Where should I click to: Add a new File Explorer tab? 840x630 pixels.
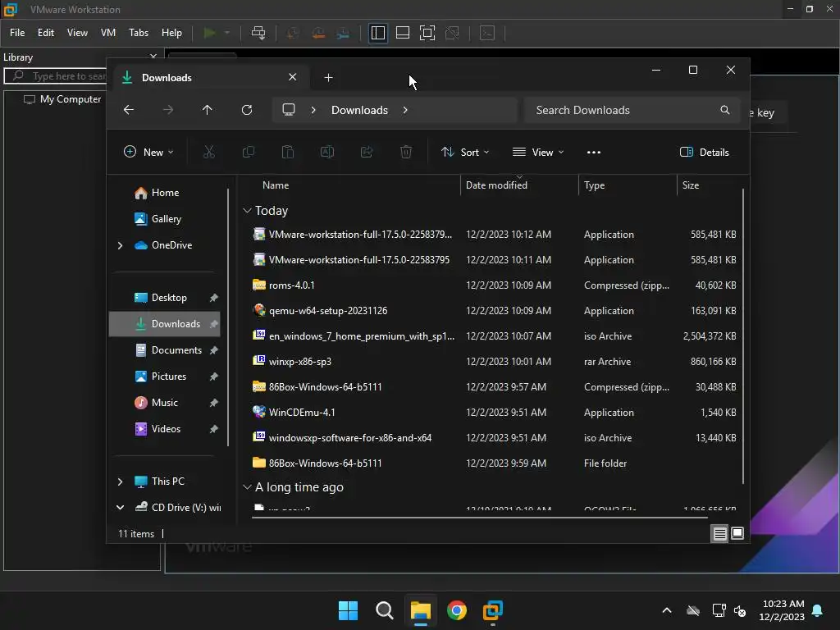coord(328,78)
